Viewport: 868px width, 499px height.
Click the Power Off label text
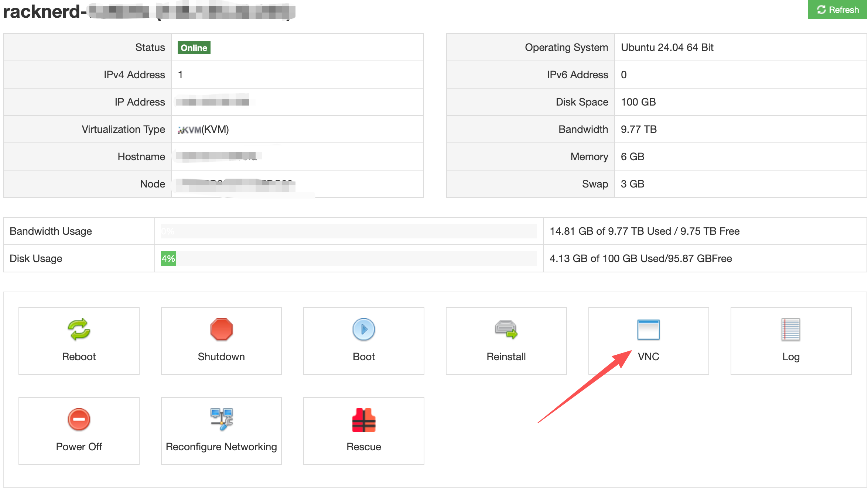[x=79, y=447]
